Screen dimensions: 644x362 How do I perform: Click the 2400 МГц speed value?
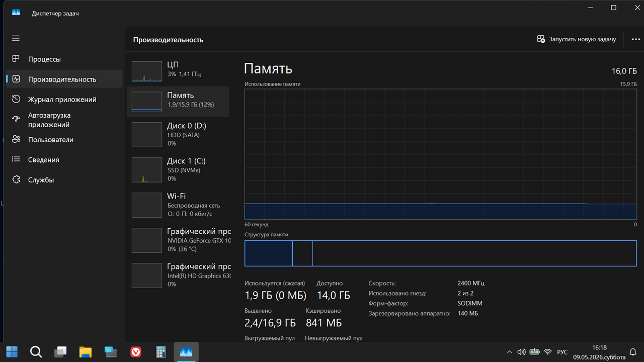(471, 283)
